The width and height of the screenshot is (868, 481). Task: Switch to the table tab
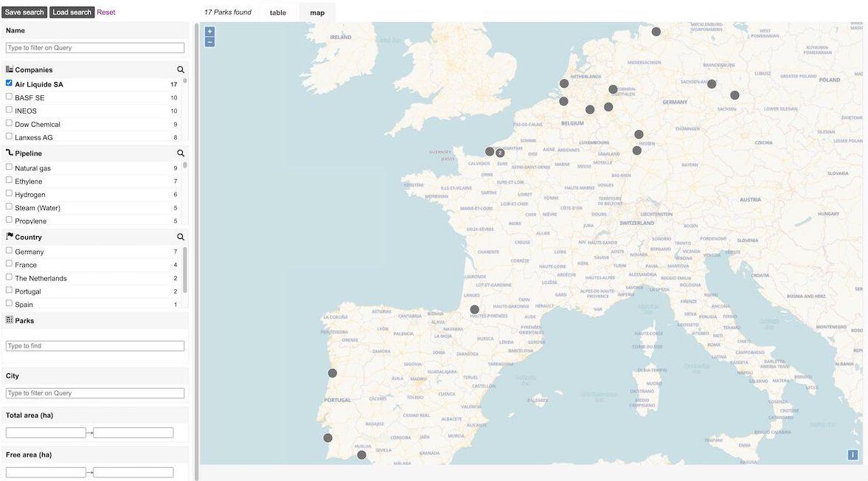(x=277, y=12)
